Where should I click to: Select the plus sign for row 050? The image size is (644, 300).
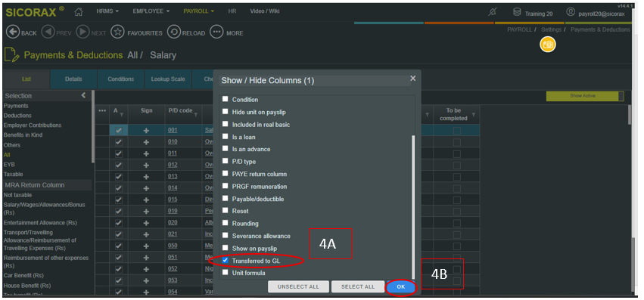pos(146,246)
